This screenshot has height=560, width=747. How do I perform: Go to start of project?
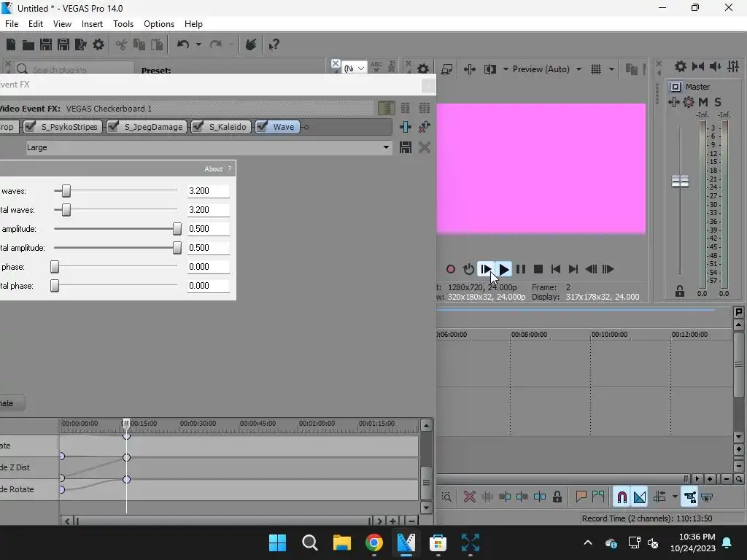pos(555,269)
